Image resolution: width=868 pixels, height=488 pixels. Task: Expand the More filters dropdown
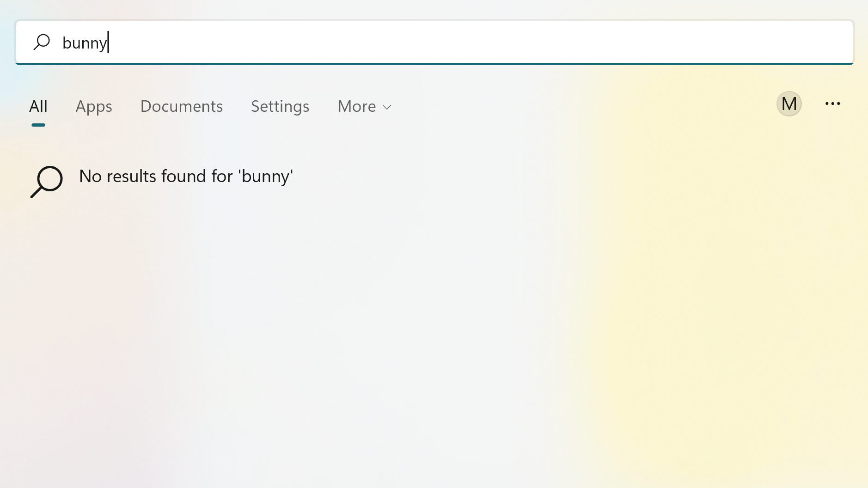click(x=364, y=106)
